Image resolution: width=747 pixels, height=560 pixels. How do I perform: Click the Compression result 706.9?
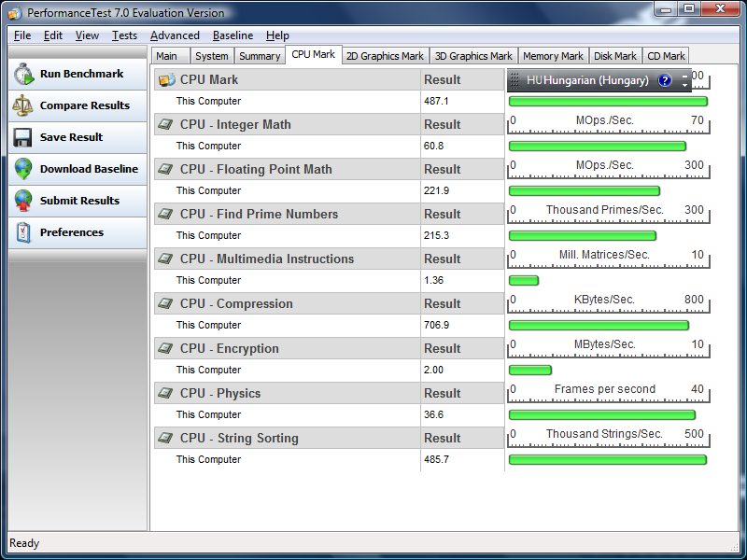436,325
